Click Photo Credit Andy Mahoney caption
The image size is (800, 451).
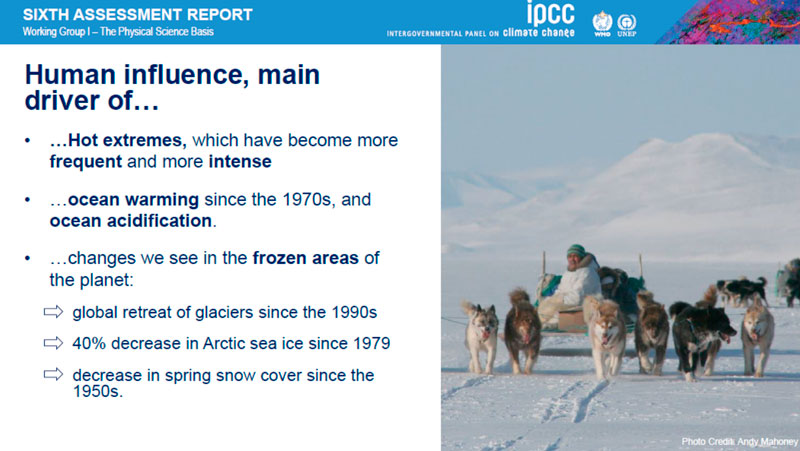[739, 441]
